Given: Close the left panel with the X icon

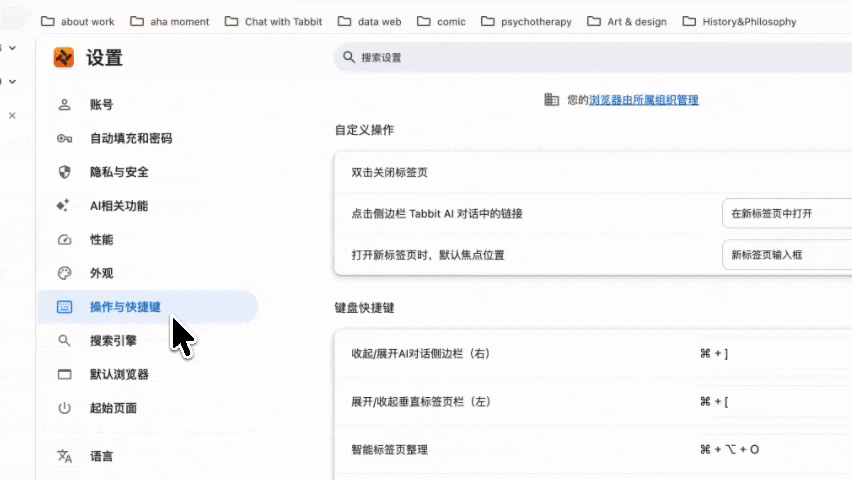Looking at the screenshot, I should point(12,115).
